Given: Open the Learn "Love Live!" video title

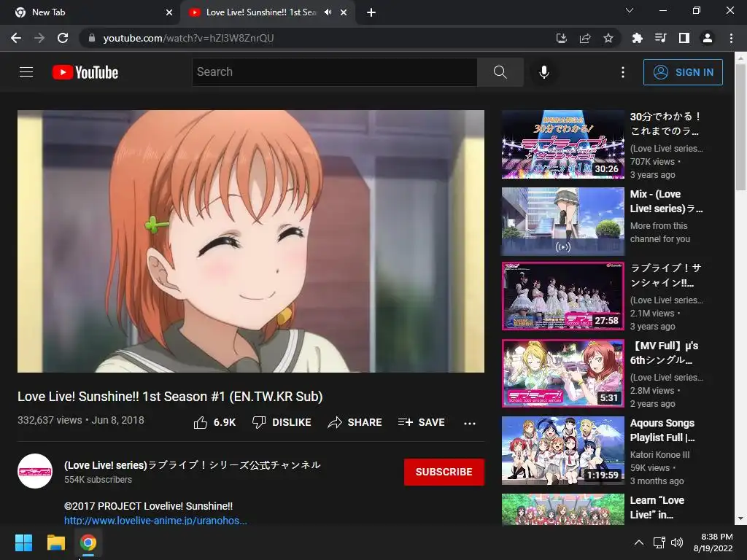Looking at the screenshot, I should [657, 507].
